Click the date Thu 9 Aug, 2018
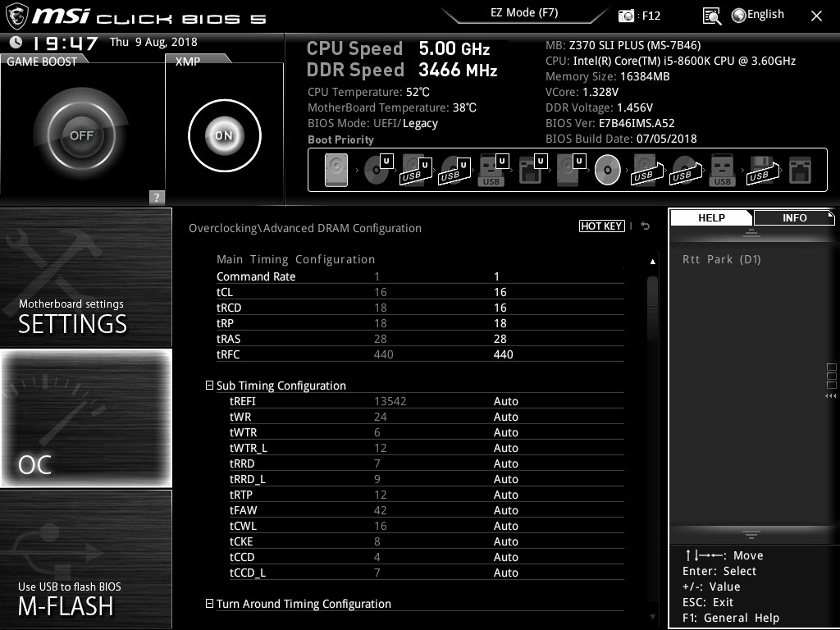The image size is (840, 630). tap(153, 42)
